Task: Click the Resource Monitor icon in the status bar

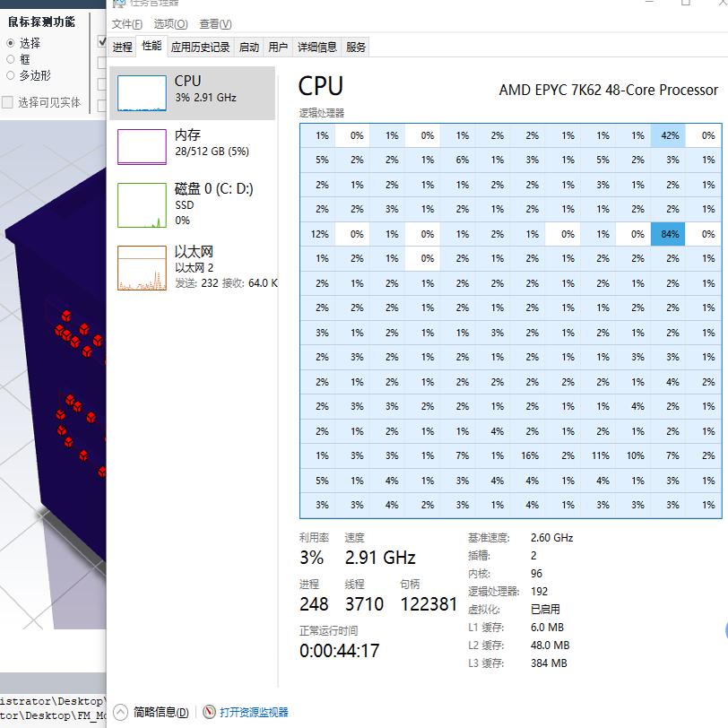Action: click(x=209, y=711)
